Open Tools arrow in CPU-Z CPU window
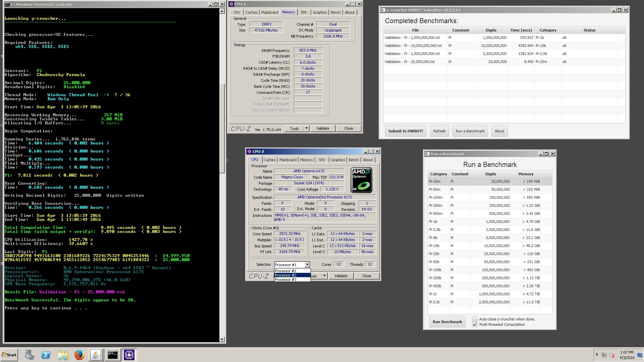The image size is (644, 362). 324,276
